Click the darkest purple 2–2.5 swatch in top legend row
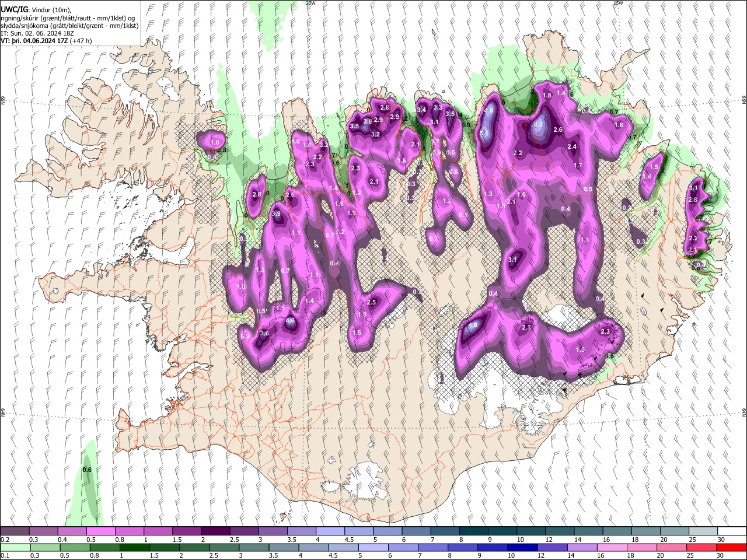Screen dimensions: 747x560 tap(215, 531)
